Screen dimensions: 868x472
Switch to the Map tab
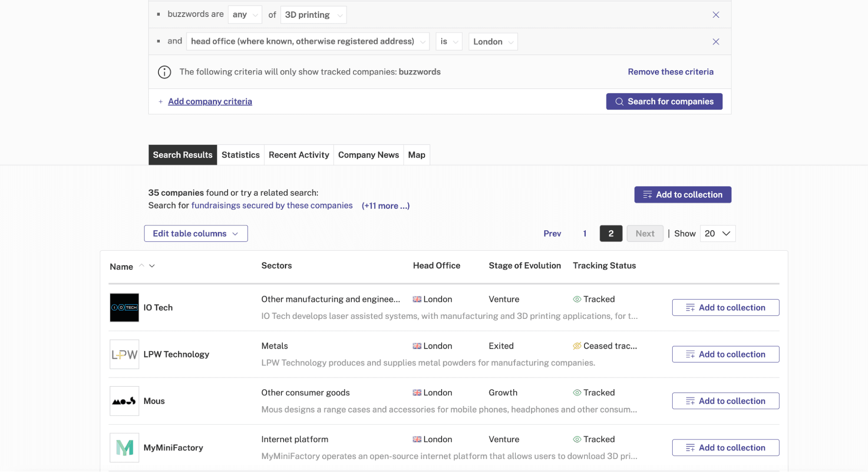tap(417, 155)
